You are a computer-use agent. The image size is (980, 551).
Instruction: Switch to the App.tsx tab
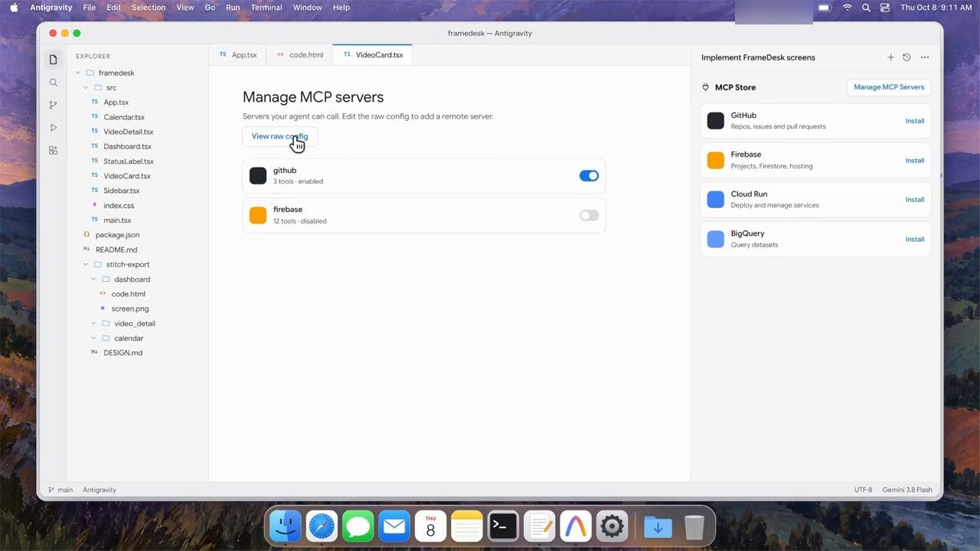coord(237,55)
